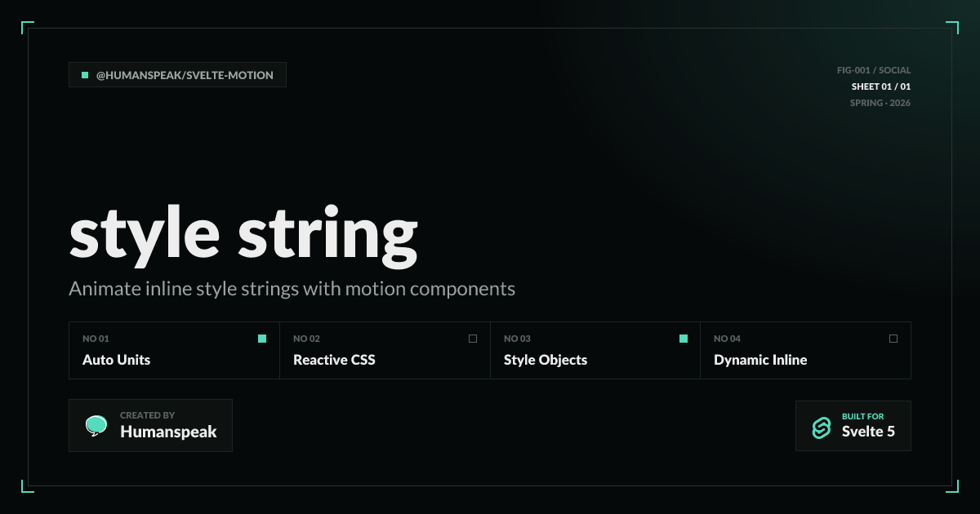
Task: Click the empty square marker on Dynamic Inline
Action: tap(893, 339)
